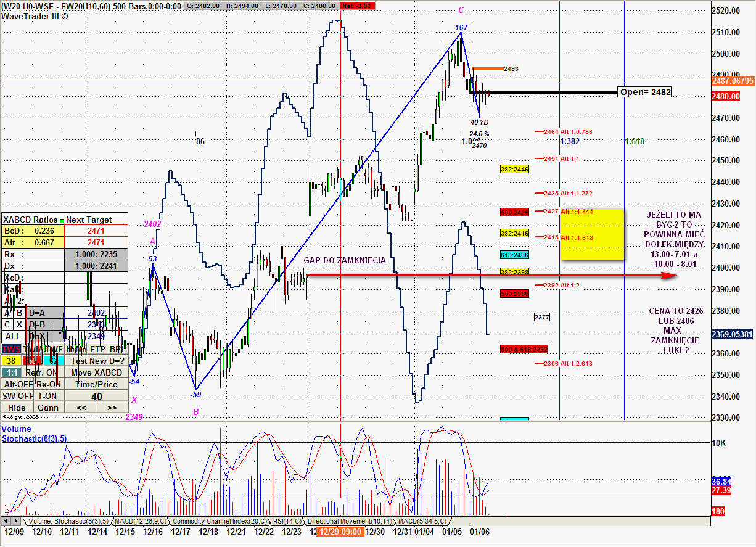756x547 pixels.
Task: Switch to the MACD(12,26,9,C) tab
Action: click(x=141, y=521)
